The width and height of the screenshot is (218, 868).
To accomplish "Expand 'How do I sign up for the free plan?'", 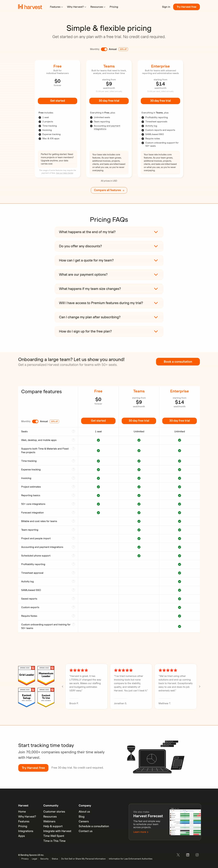I will (x=109, y=331).
